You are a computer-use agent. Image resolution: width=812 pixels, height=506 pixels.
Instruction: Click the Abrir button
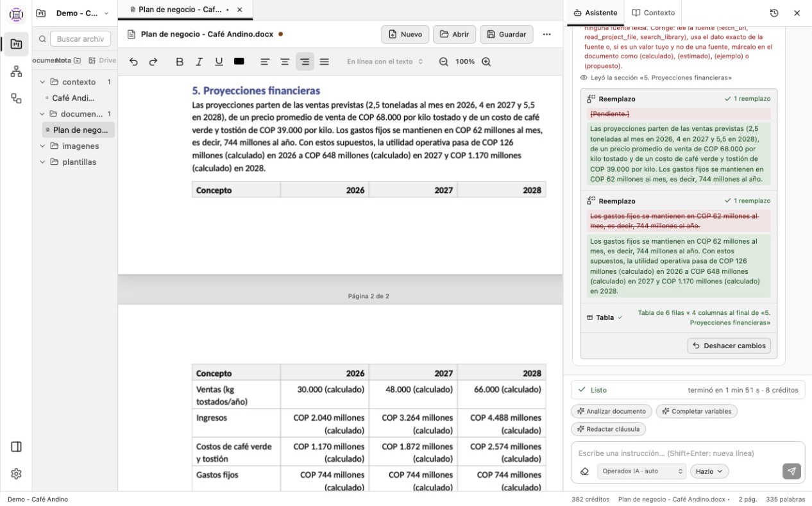pyautogui.click(x=455, y=34)
